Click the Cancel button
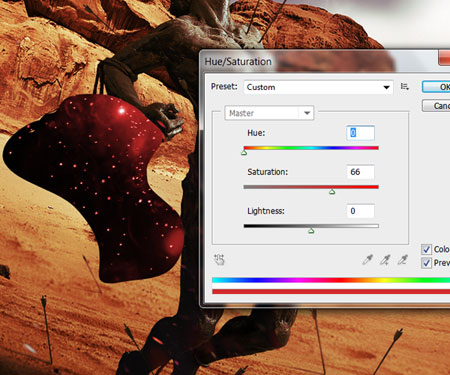 (436, 106)
